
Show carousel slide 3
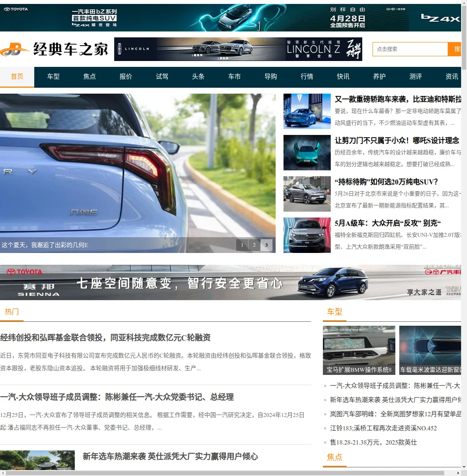267,245
